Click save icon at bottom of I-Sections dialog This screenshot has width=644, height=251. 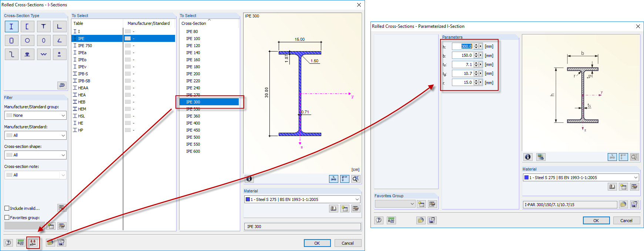(x=61, y=243)
